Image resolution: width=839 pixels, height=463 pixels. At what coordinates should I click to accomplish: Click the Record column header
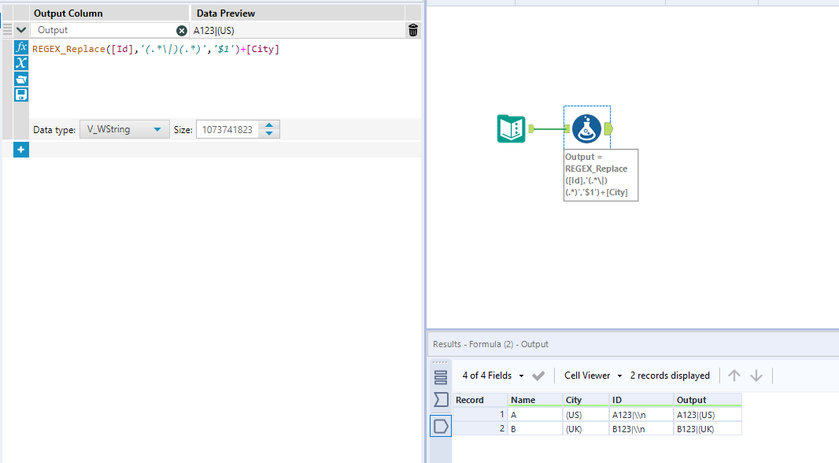coord(480,400)
